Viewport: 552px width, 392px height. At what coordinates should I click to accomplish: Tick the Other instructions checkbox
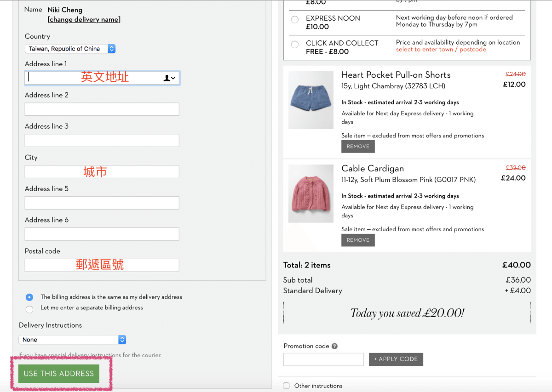pyautogui.click(x=287, y=386)
